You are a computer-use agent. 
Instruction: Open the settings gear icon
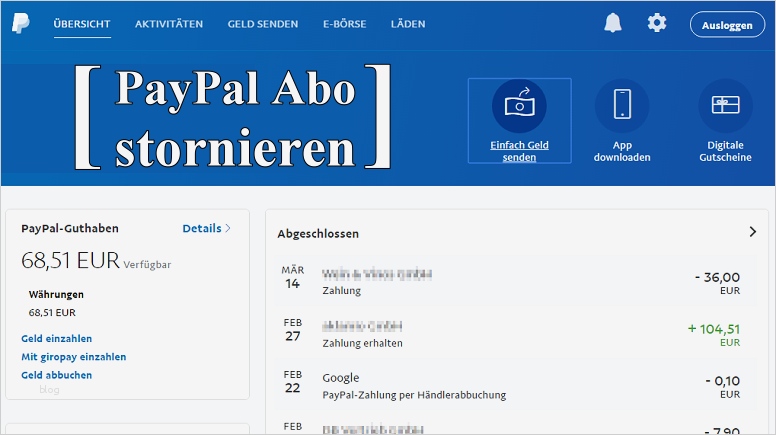tap(657, 23)
